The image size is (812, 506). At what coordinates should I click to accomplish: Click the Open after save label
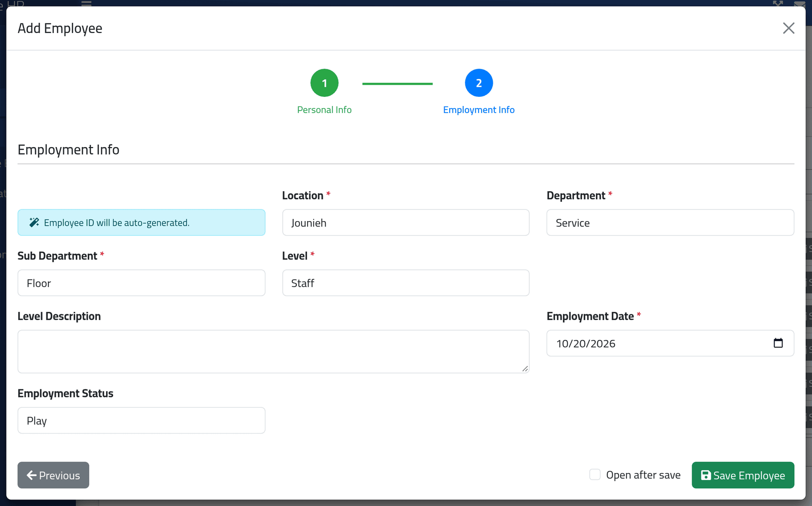643,475
